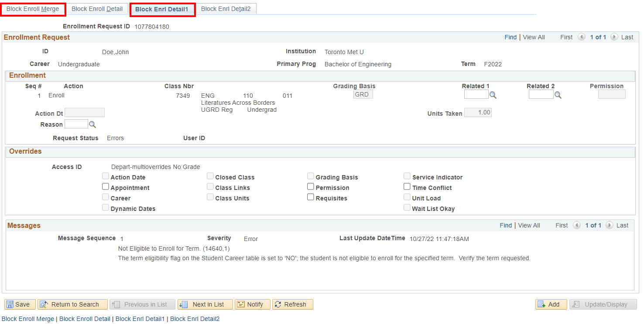Tick the Time Conflict override checkbox
This screenshot has height=324, width=644.
pos(407,187)
